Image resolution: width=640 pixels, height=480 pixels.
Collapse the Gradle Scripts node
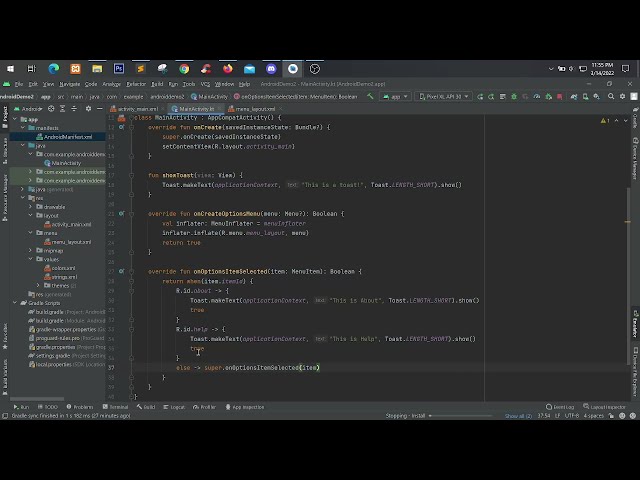point(16,303)
